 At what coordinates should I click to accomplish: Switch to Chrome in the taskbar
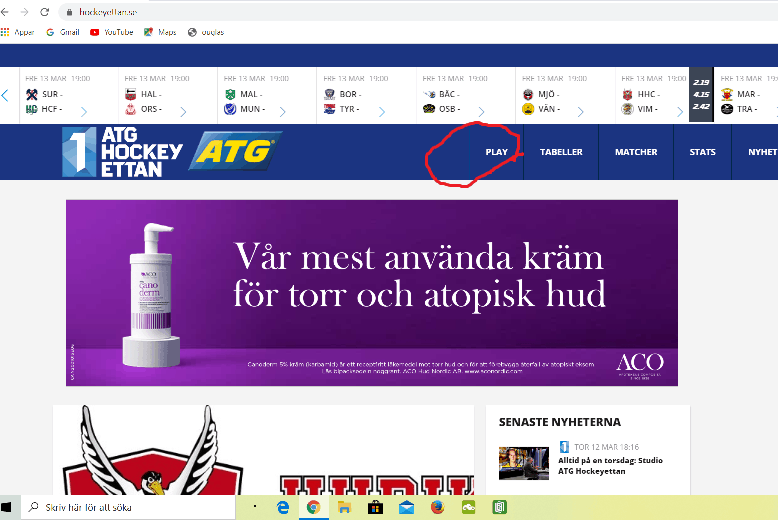[x=313, y=507]
